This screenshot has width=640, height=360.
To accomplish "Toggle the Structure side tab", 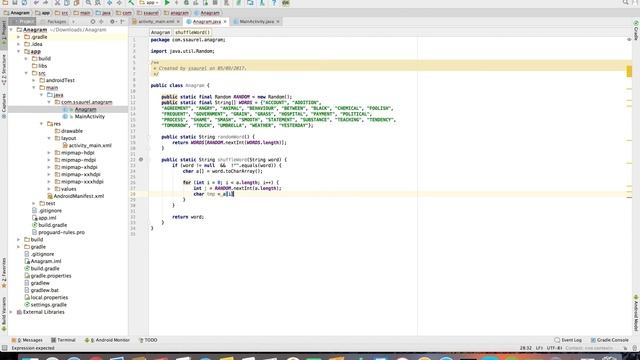I will (4, 70).
